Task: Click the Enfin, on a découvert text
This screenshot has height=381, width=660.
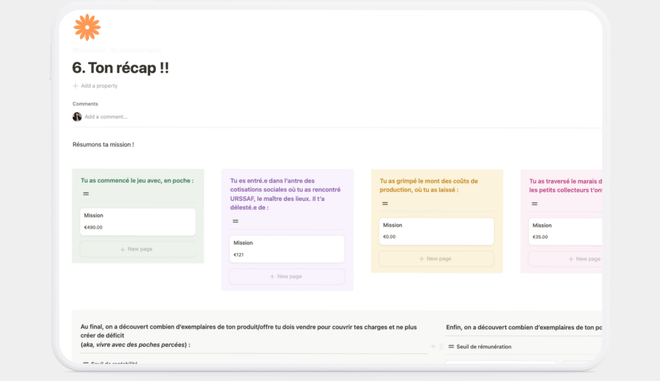Action: click(x=524, y=327)
